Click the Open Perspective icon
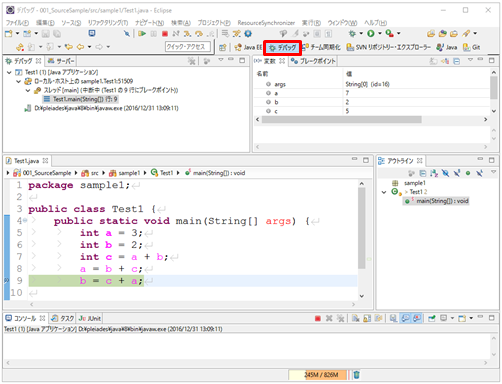 pyautogui.click(x=222, y=47)
